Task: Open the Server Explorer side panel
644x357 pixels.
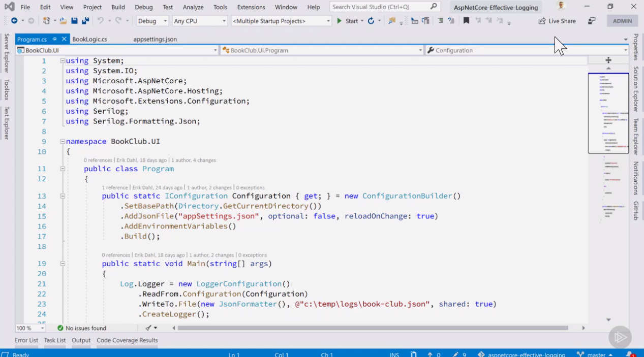Action: point(7,53)
